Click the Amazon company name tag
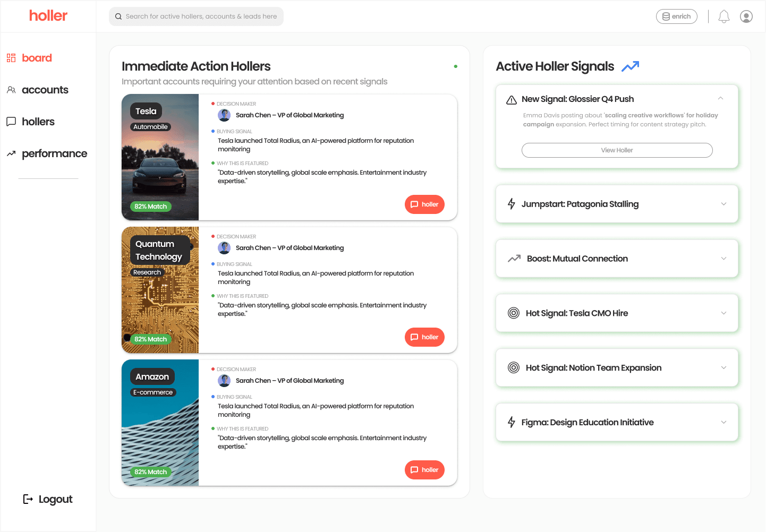The height and width of the screenshot is (532, 766). click(152, 376)
